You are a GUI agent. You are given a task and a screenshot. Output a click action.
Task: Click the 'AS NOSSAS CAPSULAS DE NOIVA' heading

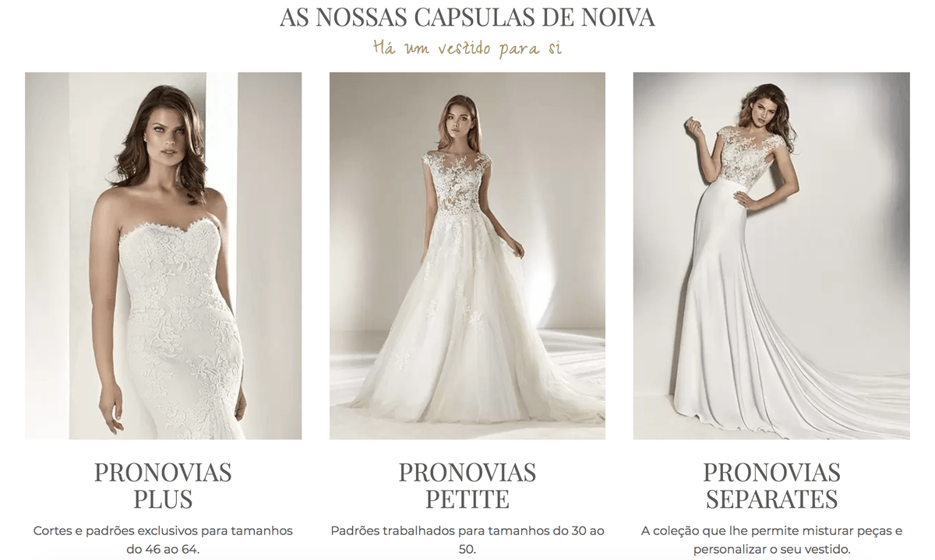(x=467, y=17)
